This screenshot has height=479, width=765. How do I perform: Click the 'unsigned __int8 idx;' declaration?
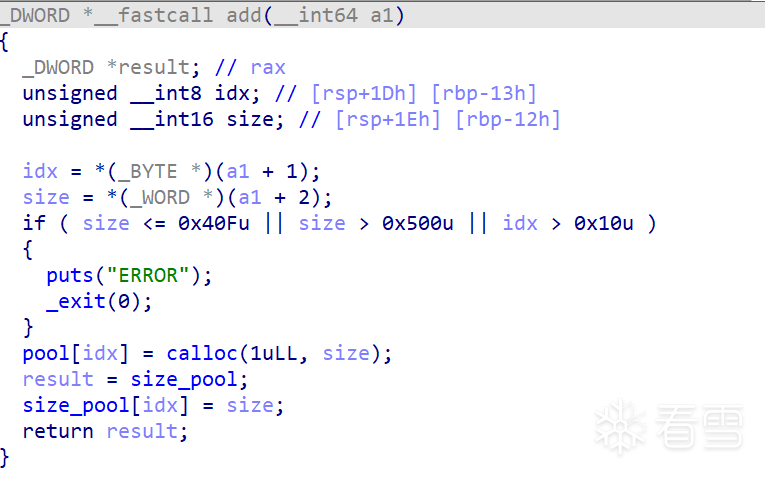[x=141, y=93]
